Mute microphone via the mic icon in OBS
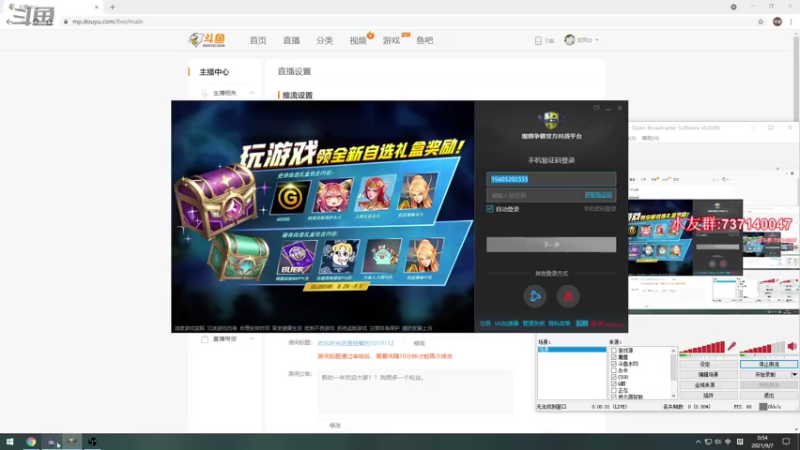Screen dimensions: 800x450 point(732,346)
